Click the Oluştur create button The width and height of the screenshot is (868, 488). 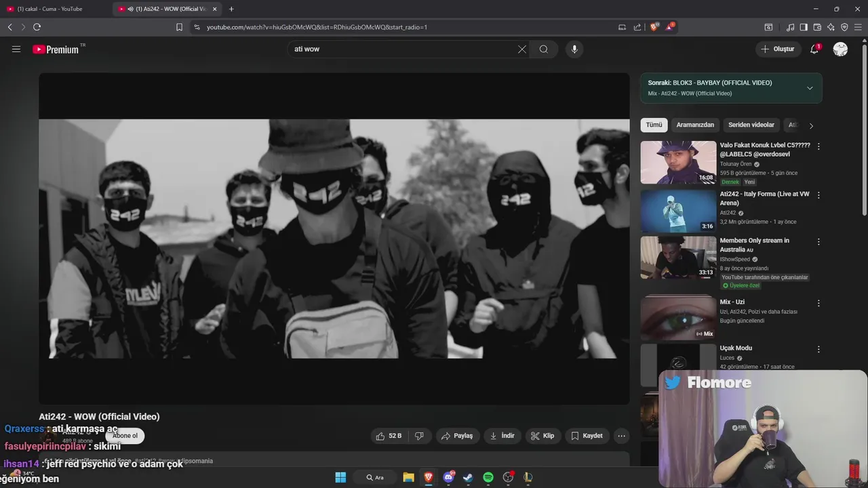pyautogui.click(x=777, y=49)
